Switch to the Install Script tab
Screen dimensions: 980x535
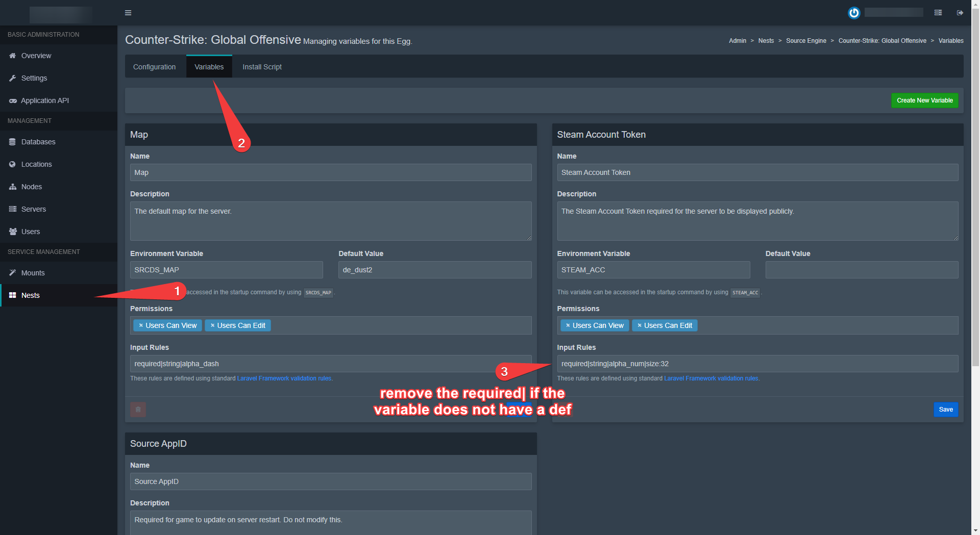point(262,67)
